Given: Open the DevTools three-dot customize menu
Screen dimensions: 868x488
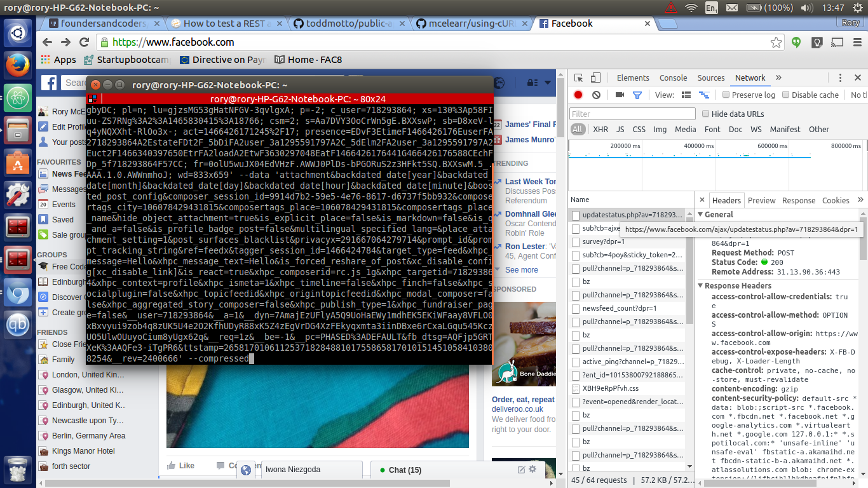Looking at the screenshot, I should tap(839, 78).
